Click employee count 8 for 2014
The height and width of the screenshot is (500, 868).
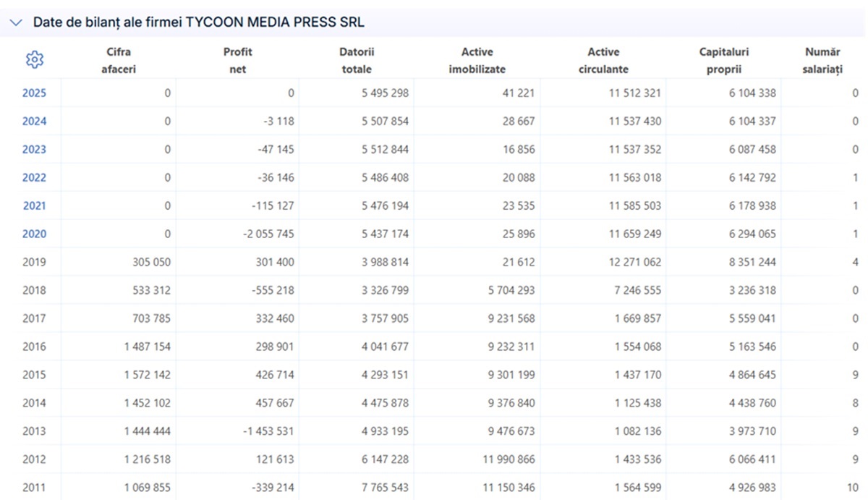tap(856, 403)
